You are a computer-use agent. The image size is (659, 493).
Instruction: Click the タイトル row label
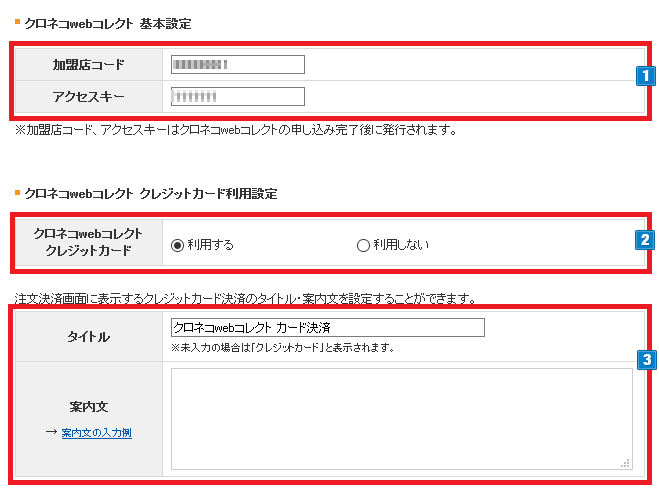89,337
